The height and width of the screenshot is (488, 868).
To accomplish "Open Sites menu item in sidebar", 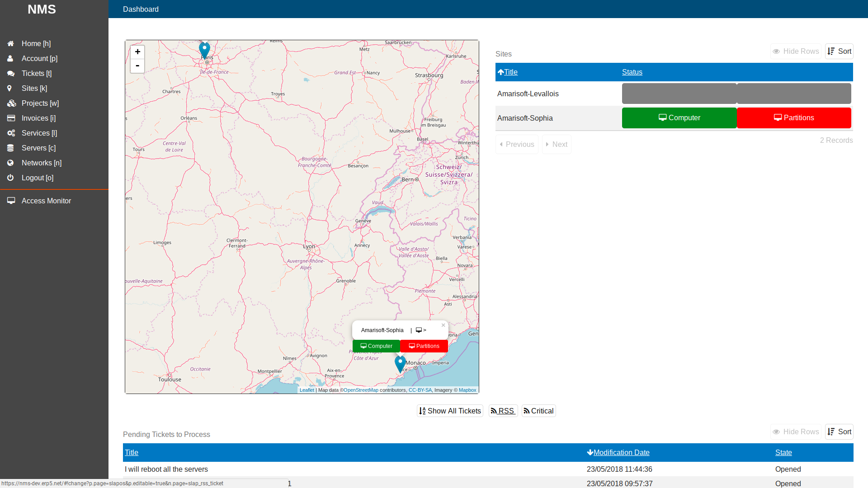I will (34, 88).
